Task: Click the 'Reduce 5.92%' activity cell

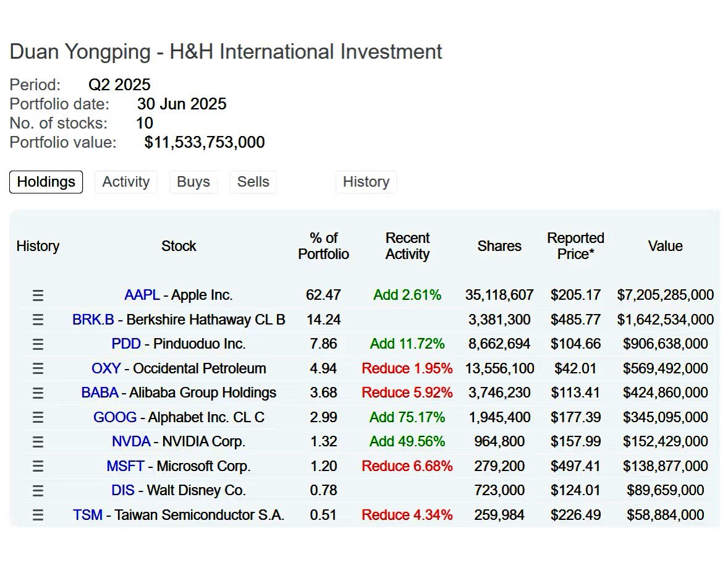Action: [407, 393]
